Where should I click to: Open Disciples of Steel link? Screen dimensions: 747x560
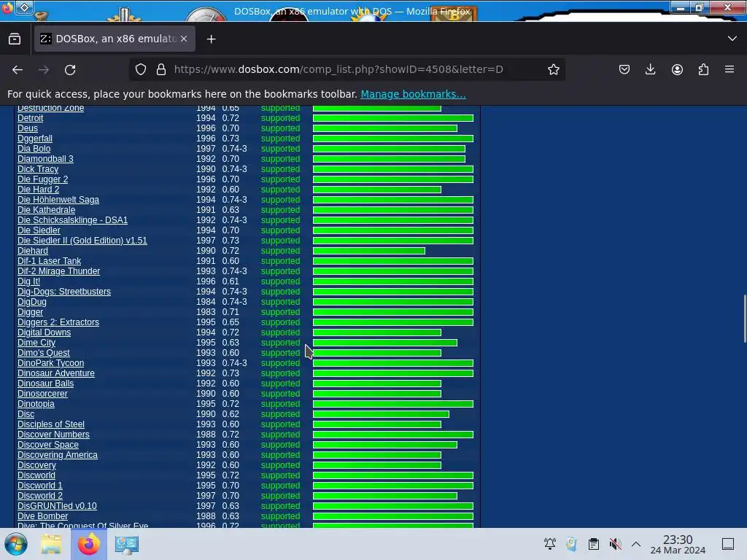pos(51,424)
